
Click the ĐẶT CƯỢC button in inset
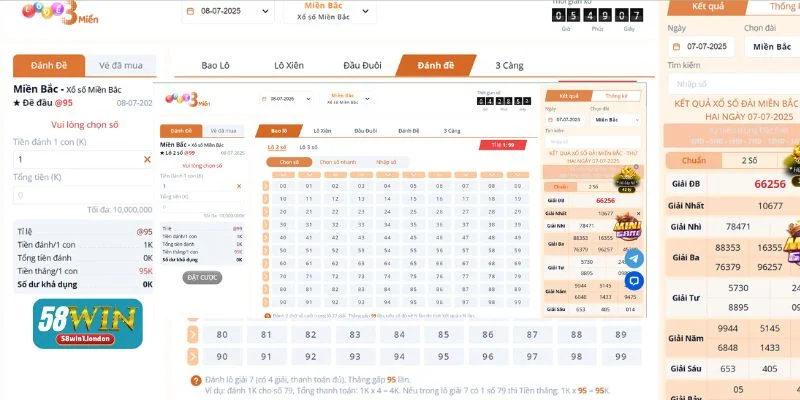[x=202, y=278]
